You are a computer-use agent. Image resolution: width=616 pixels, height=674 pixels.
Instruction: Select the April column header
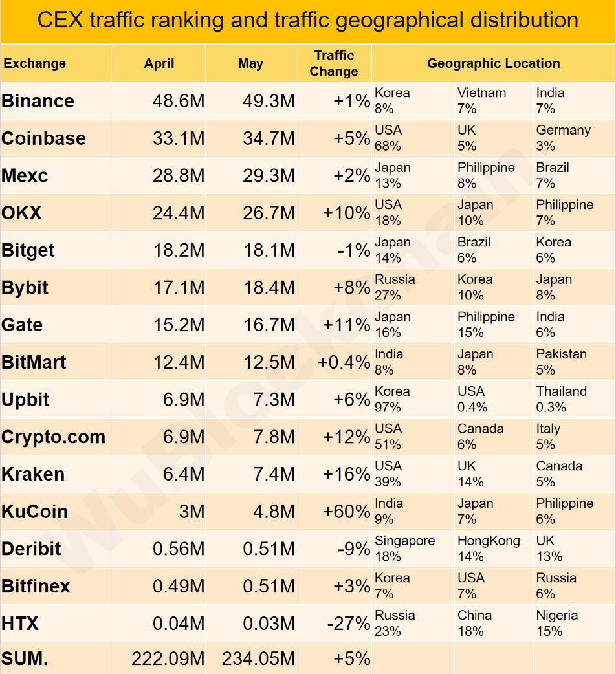(159, 63)
